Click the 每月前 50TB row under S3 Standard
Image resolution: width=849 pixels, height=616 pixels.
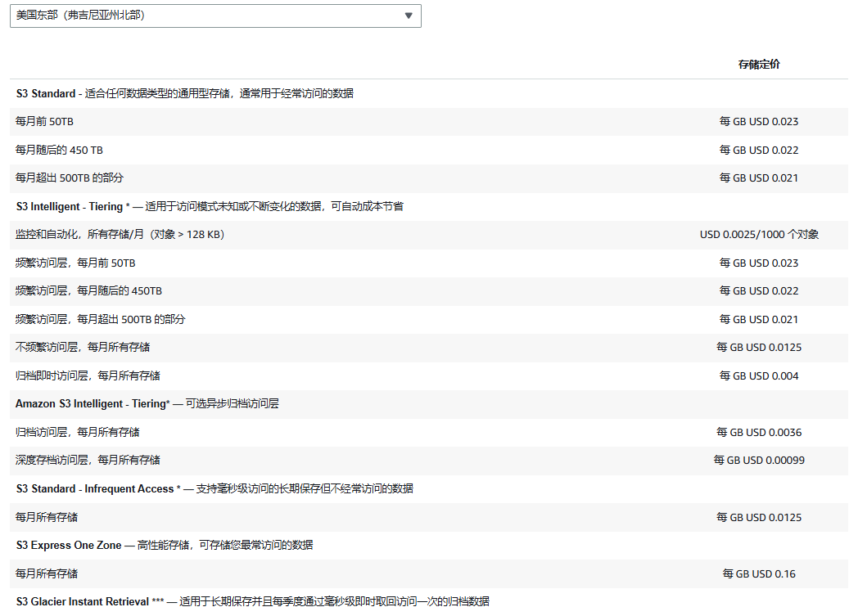click(x=45, y=122)
